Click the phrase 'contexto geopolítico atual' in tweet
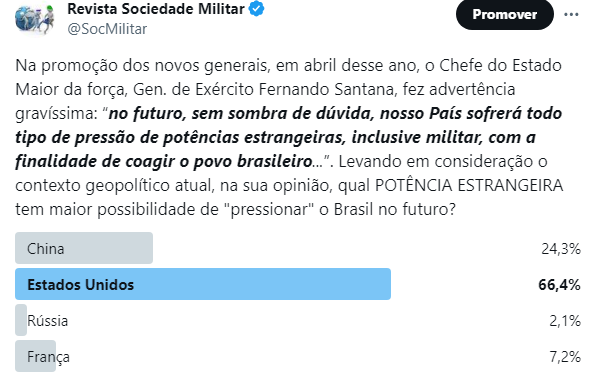 click(x=115, y=186)
